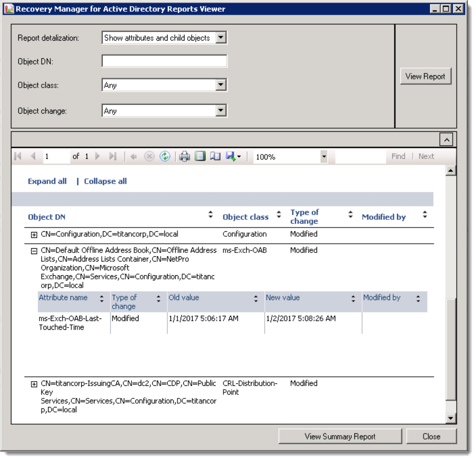476x460 pixels.
Task: Click the View Report button
Action: coord(425,76)
